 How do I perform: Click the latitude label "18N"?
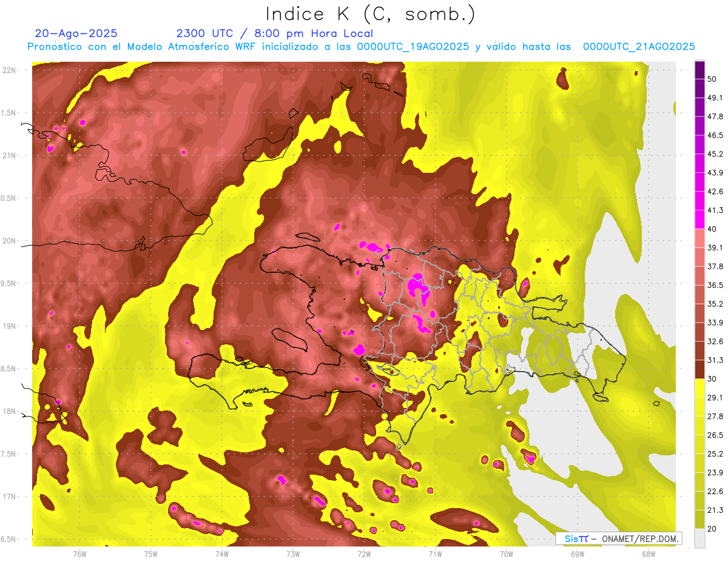[x=9, y=412]
